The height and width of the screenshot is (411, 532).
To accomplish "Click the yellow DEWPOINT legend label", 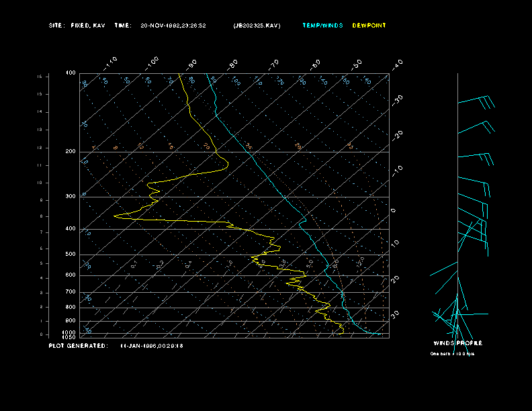I will click(x=369, y=26).
